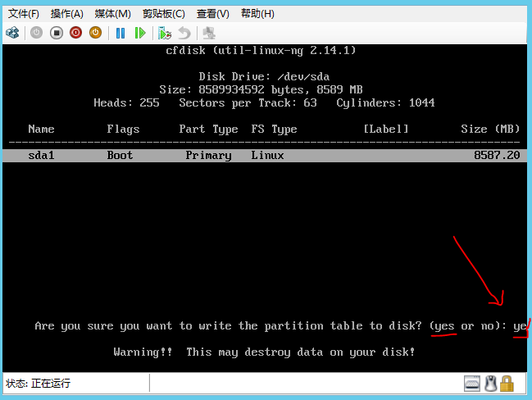Revert VM with undo arrow icon
Screen dimensions: 532x400
(184, 34)
